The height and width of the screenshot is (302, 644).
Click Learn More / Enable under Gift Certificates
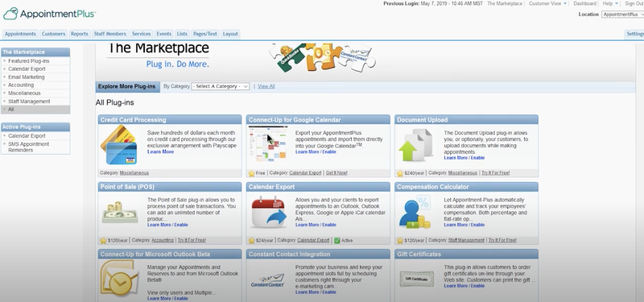pyautogui.click(x=464, y=286)
